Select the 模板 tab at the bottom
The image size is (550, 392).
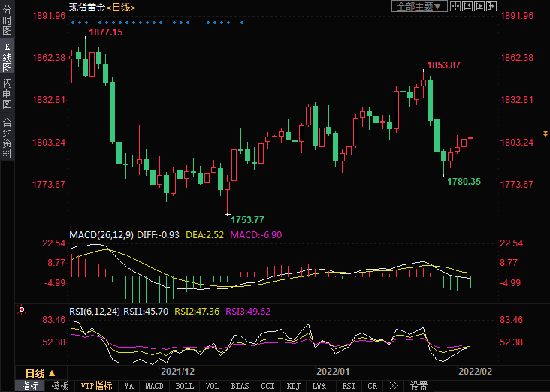tap(59, 386)
